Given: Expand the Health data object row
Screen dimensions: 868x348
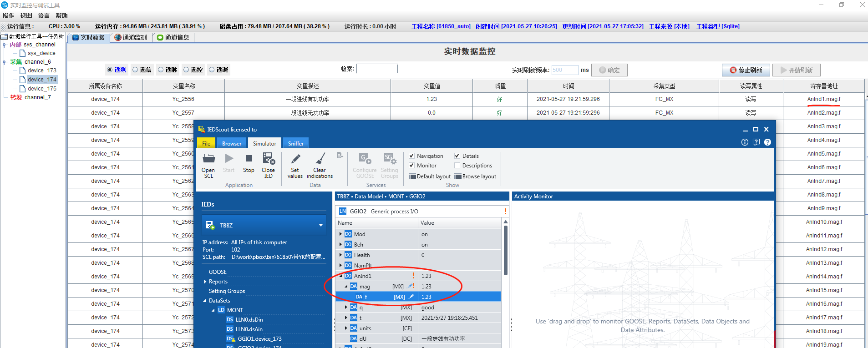Looking at the screenshot, I should tap(340, 255).
